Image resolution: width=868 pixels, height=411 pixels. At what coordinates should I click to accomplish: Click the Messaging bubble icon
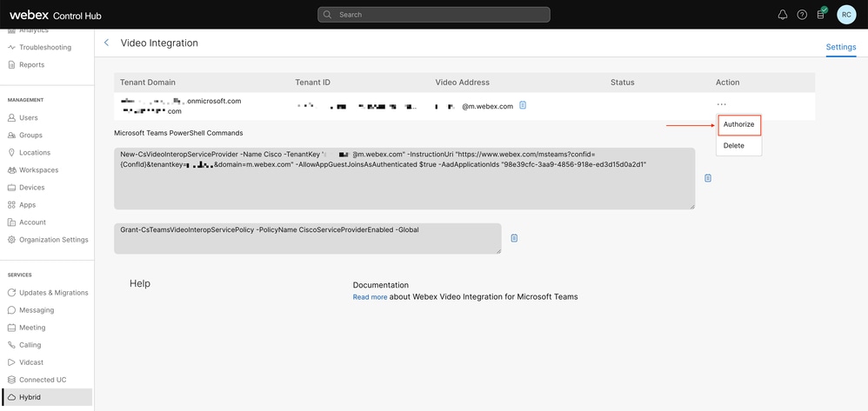click(11, 310)
